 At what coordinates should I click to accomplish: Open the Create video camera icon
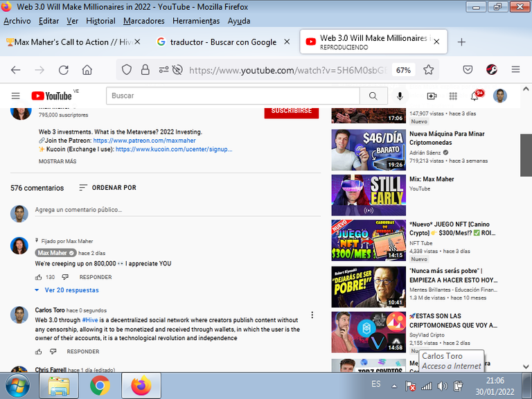pyautogui.click(x=432, y=96)
